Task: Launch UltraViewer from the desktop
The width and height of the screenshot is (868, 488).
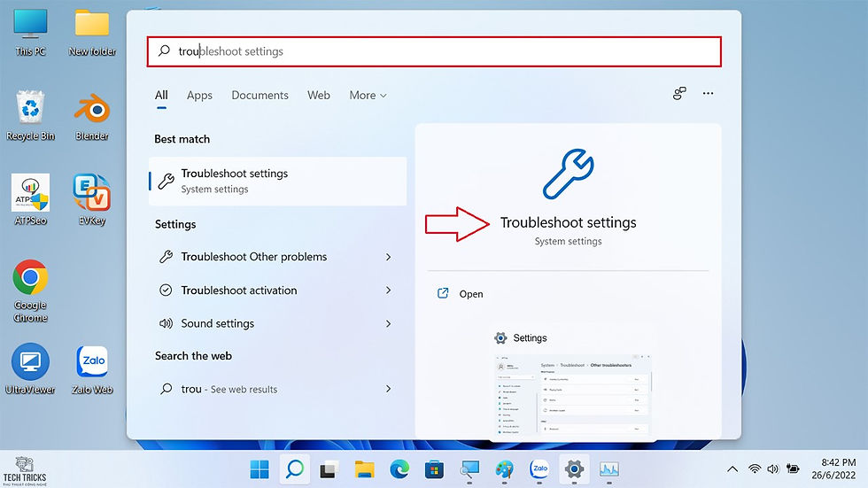Action: pos(30,369)
